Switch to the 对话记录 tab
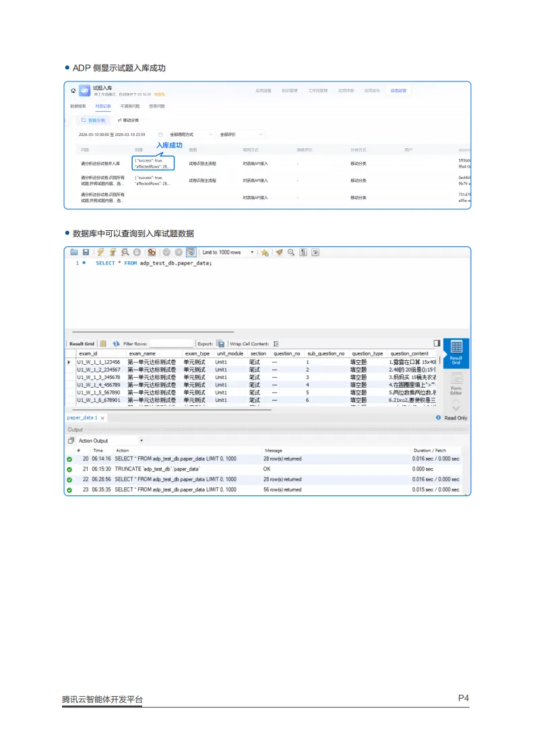535x756 pixels. click(102, 106)
